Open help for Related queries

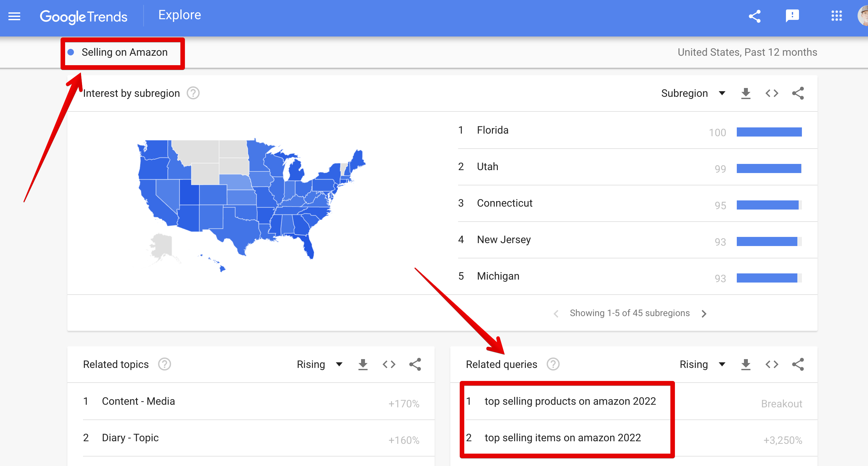[553, 365]
